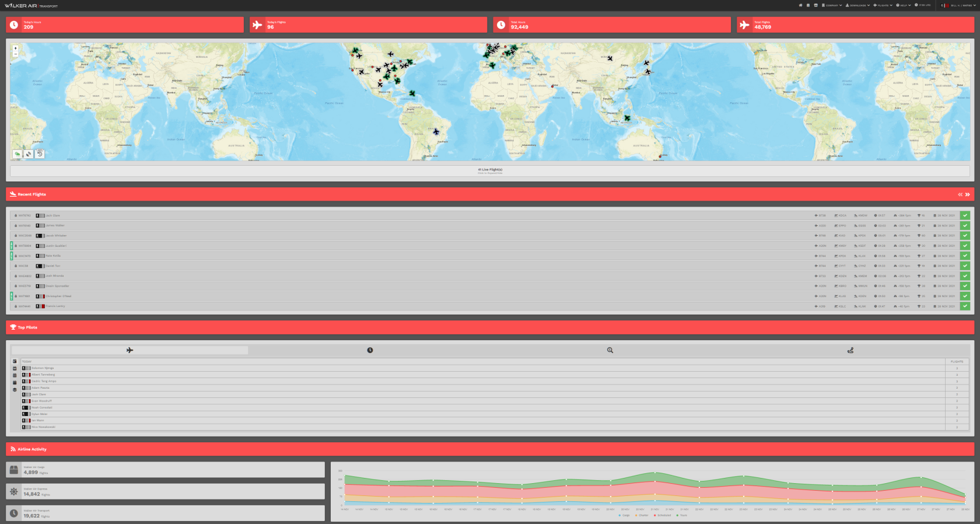This screenshot has height=524, width=980.
Task: Go to next page of Recent Flights
Action: click(967, 194)
